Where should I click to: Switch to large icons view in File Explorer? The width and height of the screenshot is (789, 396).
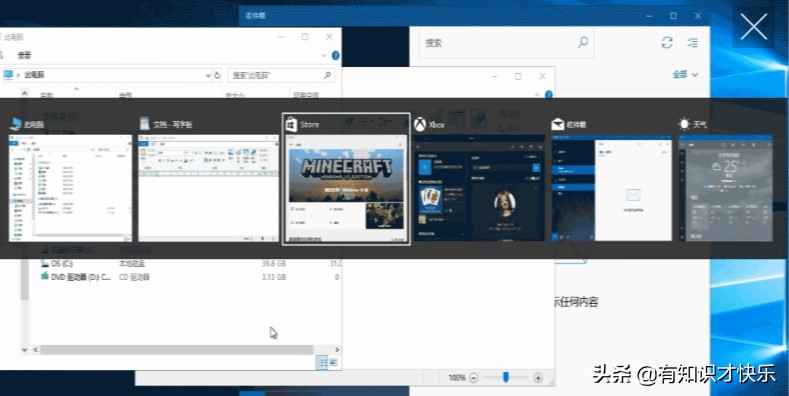click(333, 362)
